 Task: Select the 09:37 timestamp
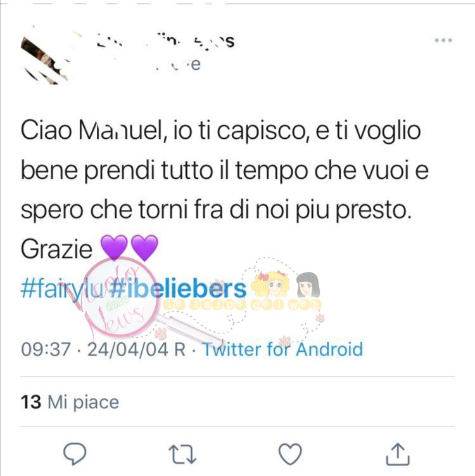[46, 349]
